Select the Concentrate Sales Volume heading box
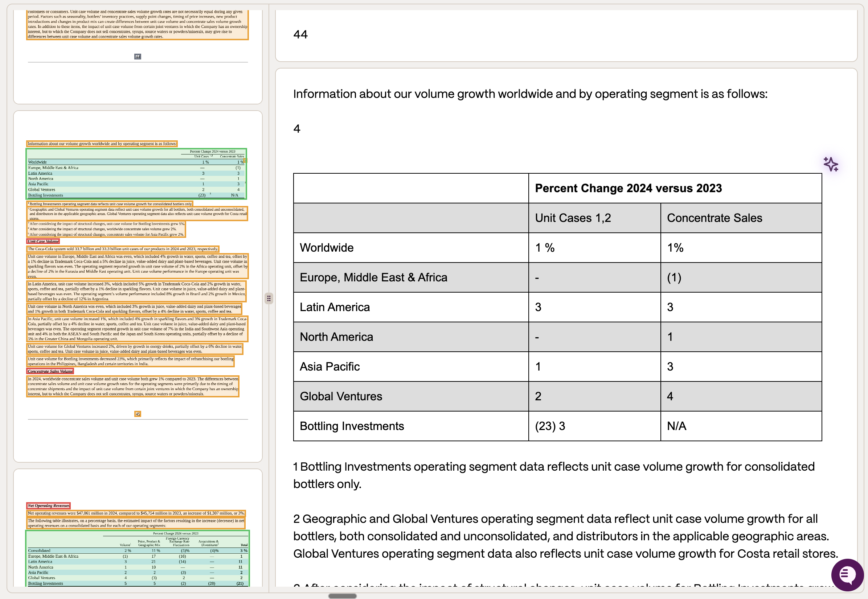 (50, 371)
